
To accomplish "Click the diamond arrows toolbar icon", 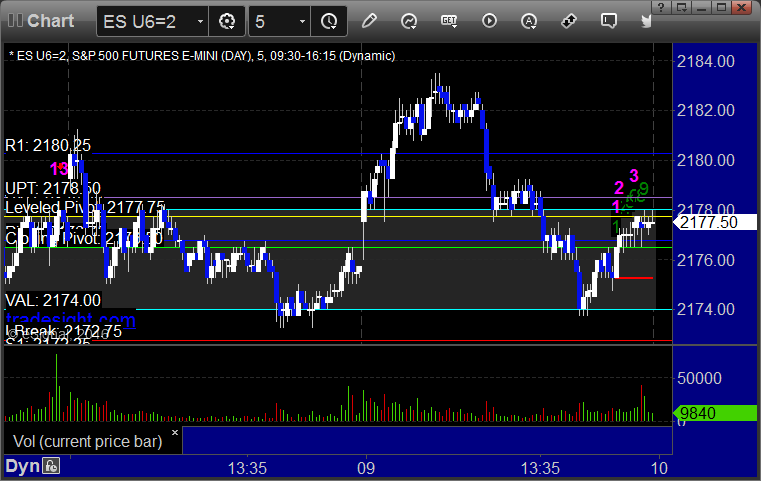I will pyautogui.click(x=568, y=21).
